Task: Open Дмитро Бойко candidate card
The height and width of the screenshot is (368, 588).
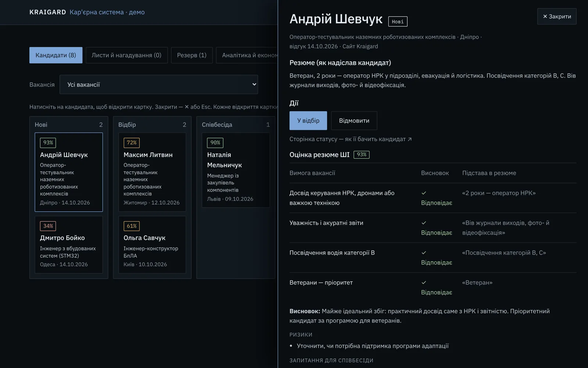Action: point(69,245)
